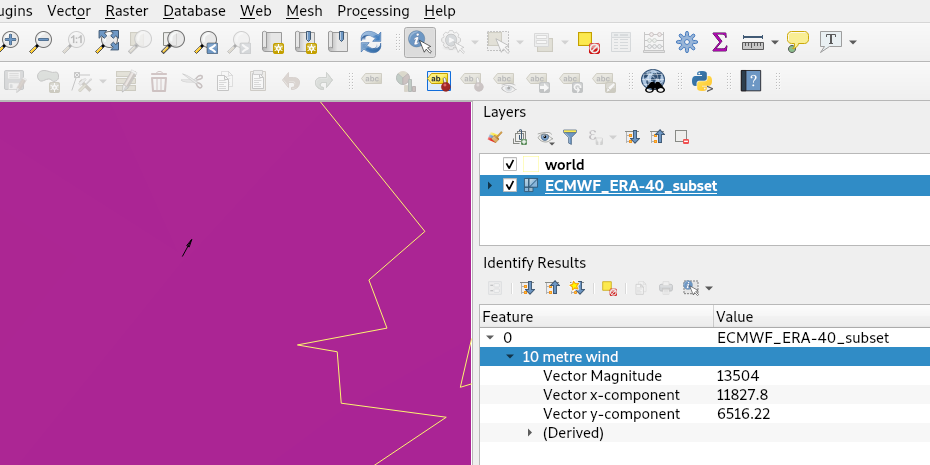The height and width of the screenshot is (465, 930).
Task: Open the Processing Toolbox gear icon
Action: (x=687, y=42)
